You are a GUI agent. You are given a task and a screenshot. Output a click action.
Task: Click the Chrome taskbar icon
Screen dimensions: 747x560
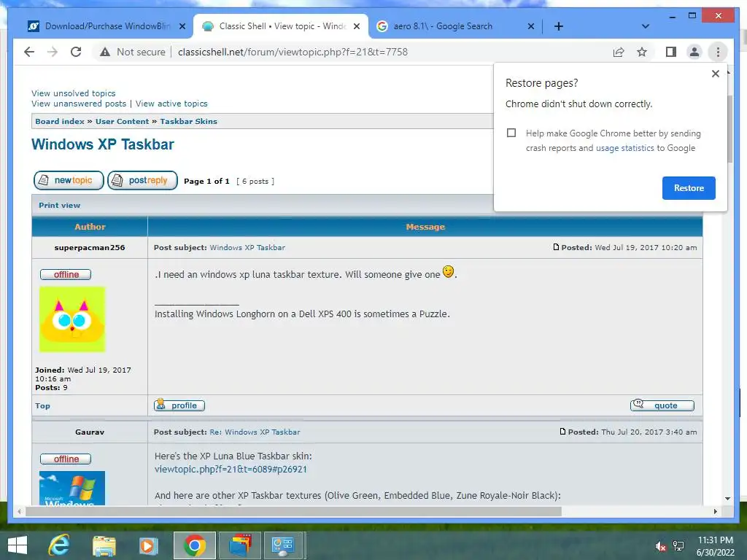point(194,545)
